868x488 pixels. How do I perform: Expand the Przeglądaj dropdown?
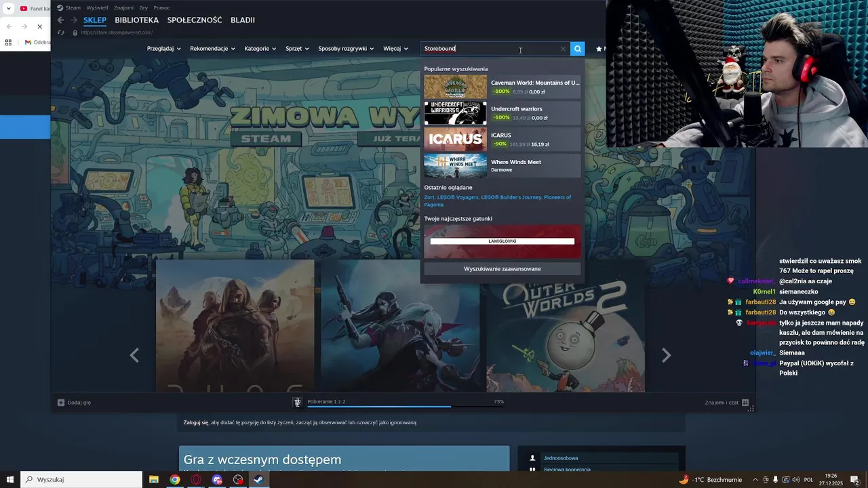[x=164, y=49]
